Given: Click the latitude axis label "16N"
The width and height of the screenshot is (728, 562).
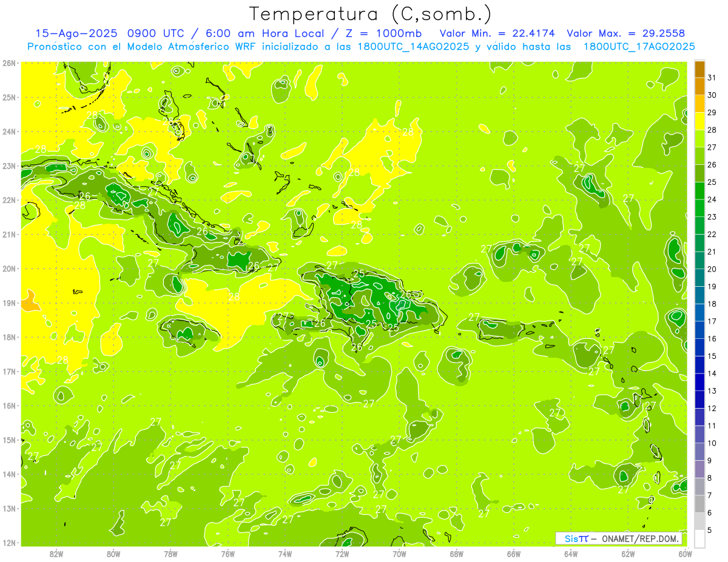Looking at the screenshot, I should point(8,406).
